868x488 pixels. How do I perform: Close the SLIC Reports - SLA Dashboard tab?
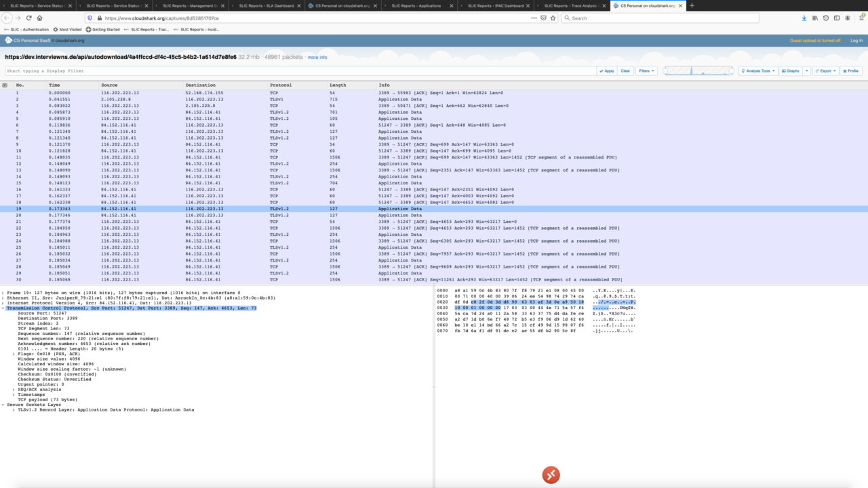tap(300, 5)
